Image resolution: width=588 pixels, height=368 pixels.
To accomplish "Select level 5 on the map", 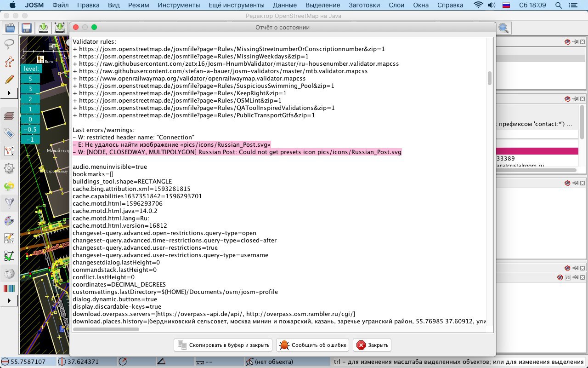I will 30,79.
